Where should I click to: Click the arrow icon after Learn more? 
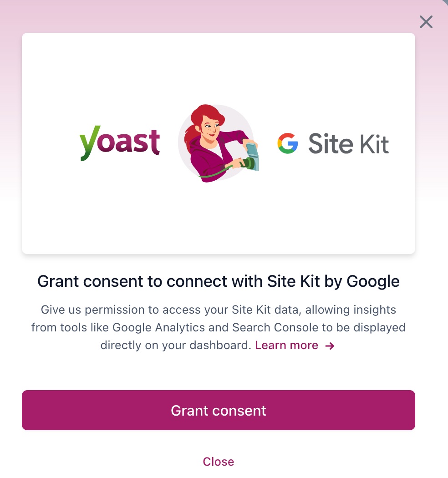pos(330,346)
